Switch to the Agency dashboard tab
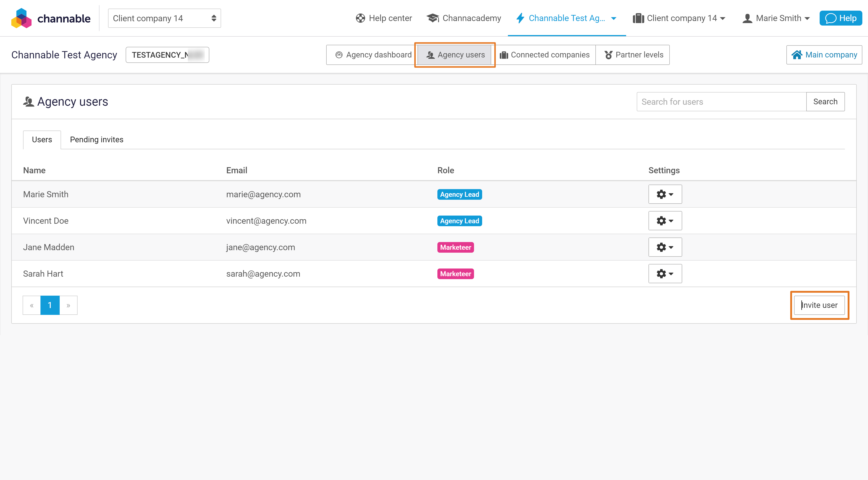The image size is (868, 480). pyautogui.click(x=372, y=55)
